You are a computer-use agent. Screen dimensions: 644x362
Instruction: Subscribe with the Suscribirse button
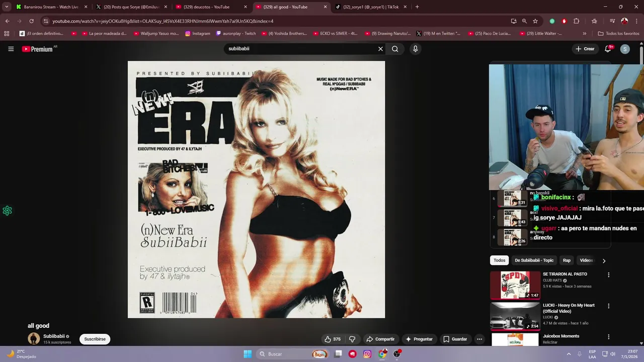coord(95,339)
